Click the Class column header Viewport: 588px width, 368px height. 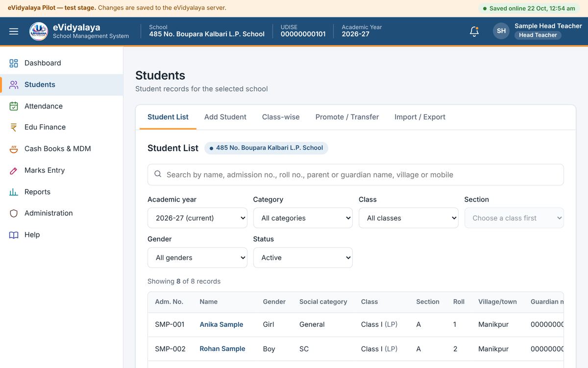[369, 302]
